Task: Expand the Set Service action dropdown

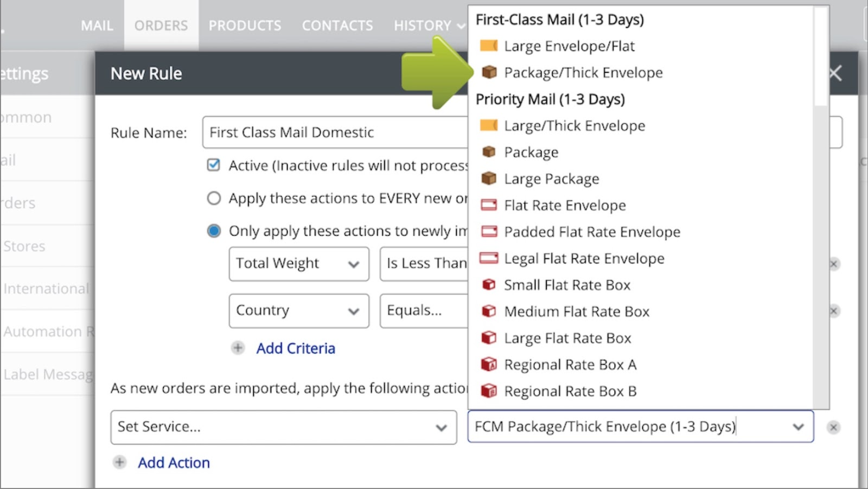Action: click(x=283, y=427)
